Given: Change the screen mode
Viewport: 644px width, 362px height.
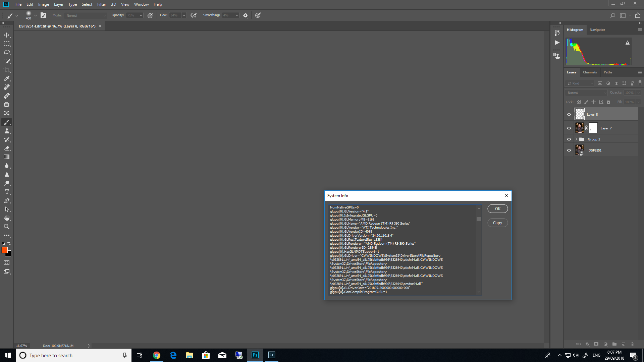Looking at the screenshot, I should (x=7, y=271).
